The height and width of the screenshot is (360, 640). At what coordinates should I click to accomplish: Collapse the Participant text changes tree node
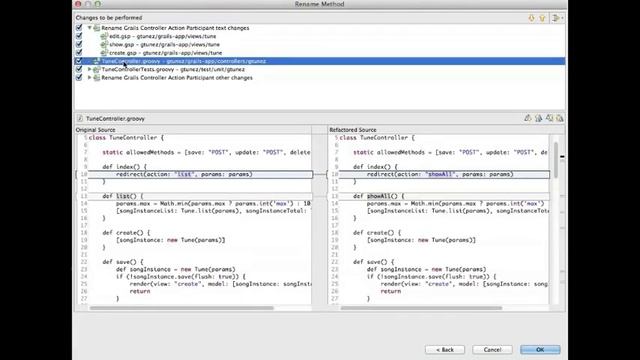tap(89, 28)
